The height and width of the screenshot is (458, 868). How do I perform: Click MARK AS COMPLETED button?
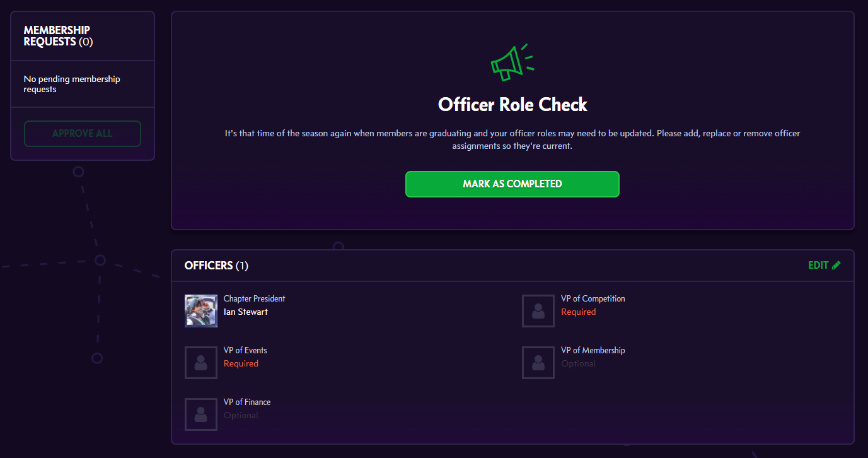point(512,184)
